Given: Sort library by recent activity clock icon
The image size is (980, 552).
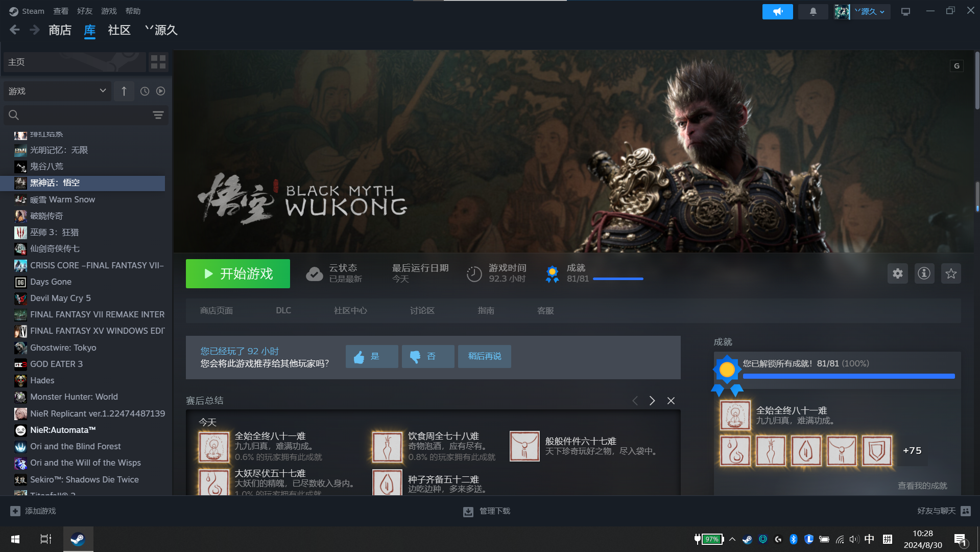Looking at the screenshot, I should click(x=145, y=91).
